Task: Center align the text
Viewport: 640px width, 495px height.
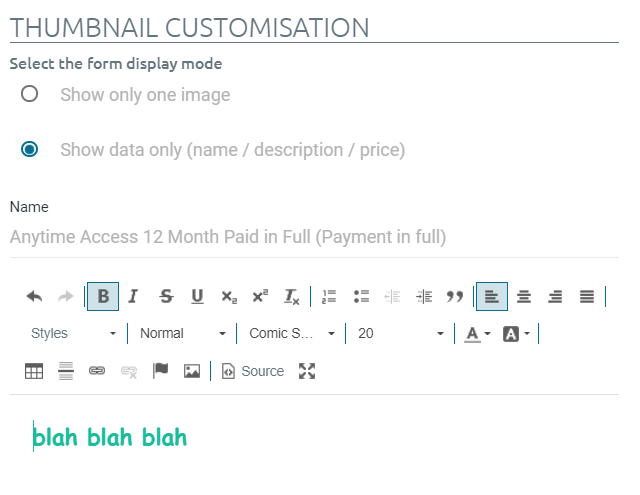Action: tap(523, 297)
